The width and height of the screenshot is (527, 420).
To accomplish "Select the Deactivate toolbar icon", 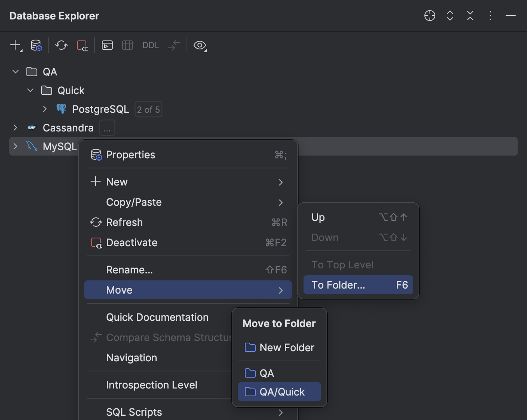I will 82,45.
